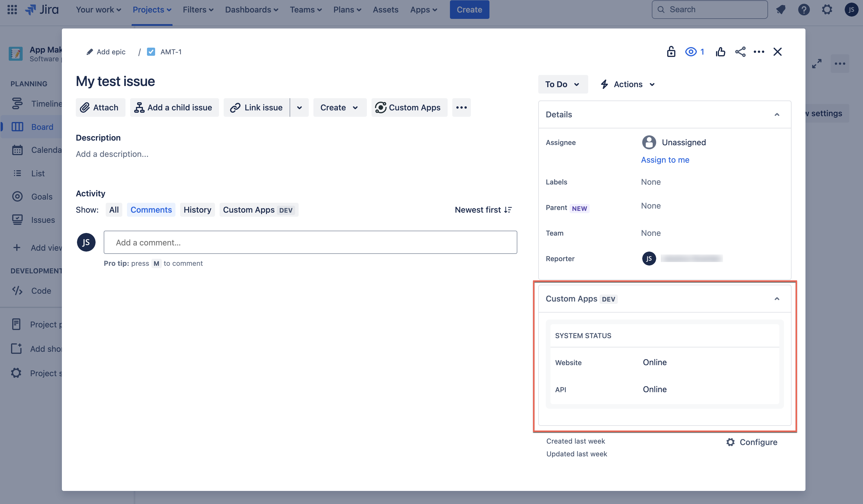Switch to the Comments activity tab
The width and height of the screenshot is (863, 504).
click(x=151, y=210)
